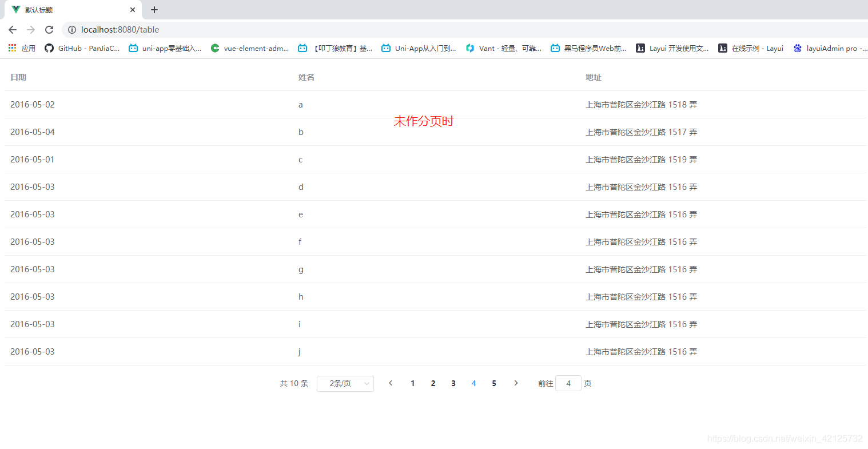The image size is (868, 449).
Task: Open a new browser tab with plus
Action: pos(154,10)
